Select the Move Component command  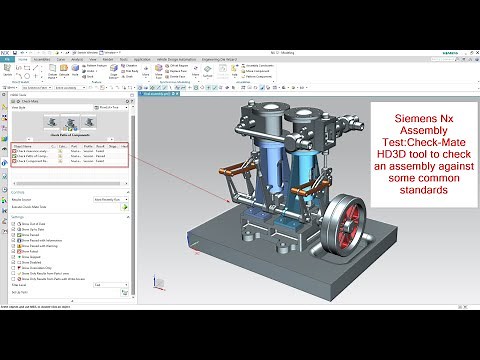pos(255,71)
